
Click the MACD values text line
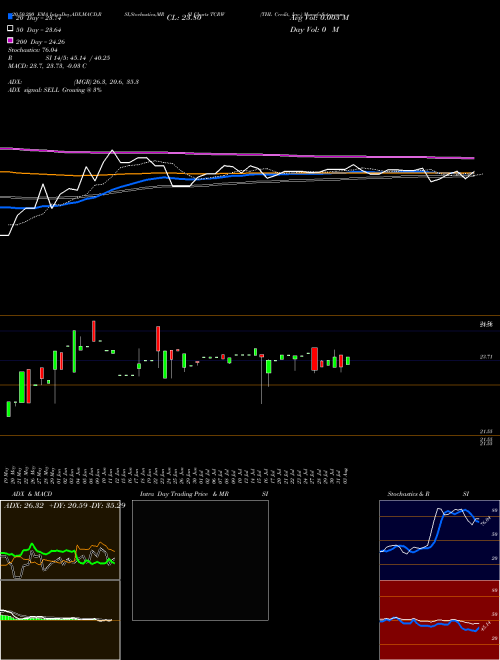click(x=47, y=66)
